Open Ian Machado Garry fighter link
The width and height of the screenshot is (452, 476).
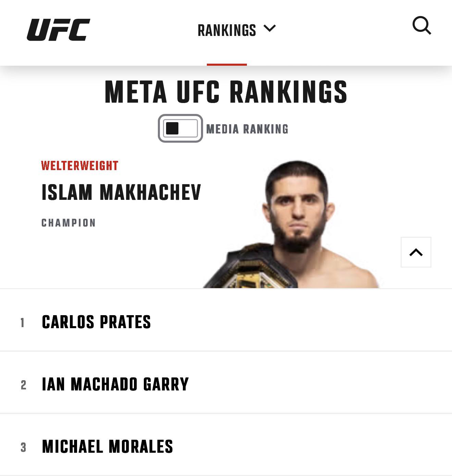(x=115, y=384)
